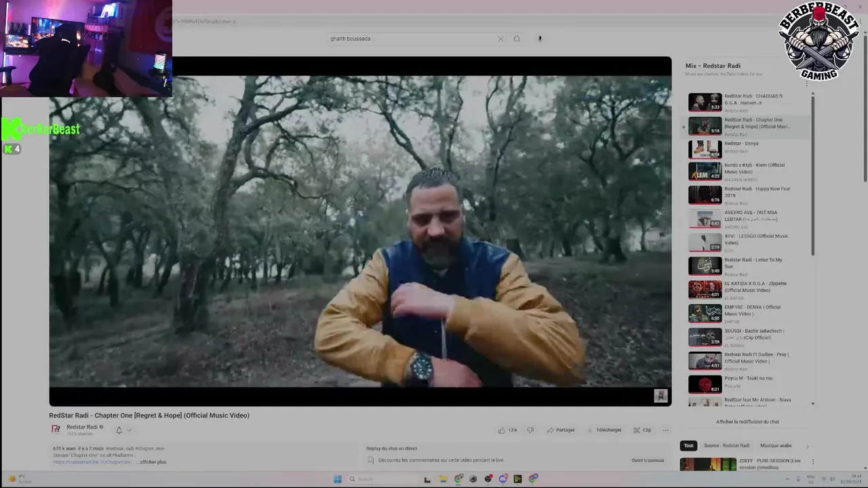The width and height of the screenshot is (868, 488).
Task: Click 'Ouvrir le panneau' chat button
Action: pos(648,460)
